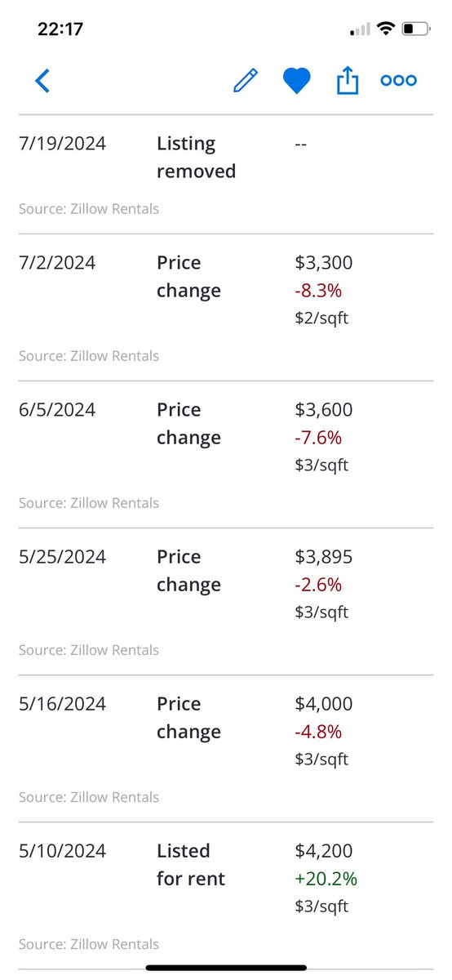Open the three-dots more menu
Image resolution: width=452 pixels, height=980 pixels.
coord(399,81)
